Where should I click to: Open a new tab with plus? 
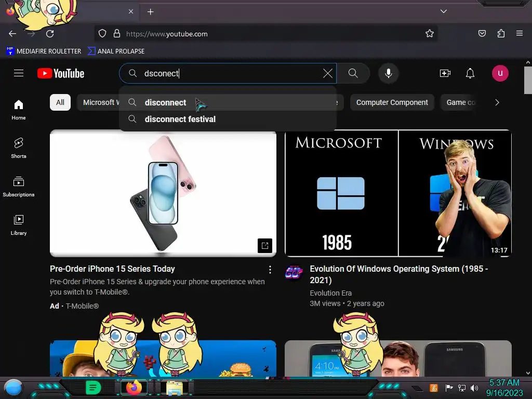[150, 12]
